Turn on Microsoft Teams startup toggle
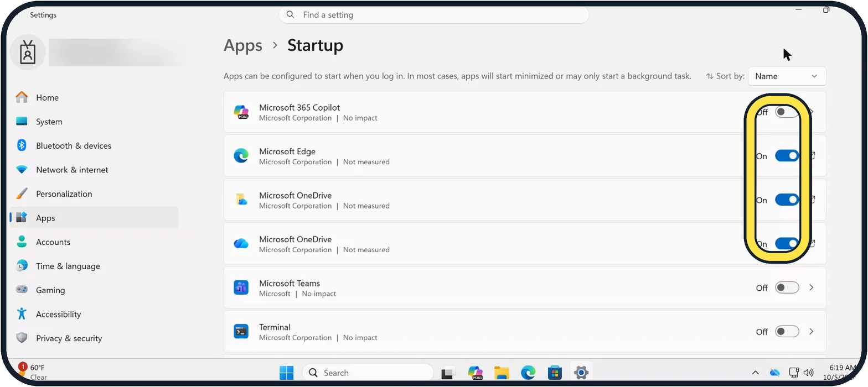Viewport: 868px width, 387px height. pyautogui.click(x=787, y=287)
